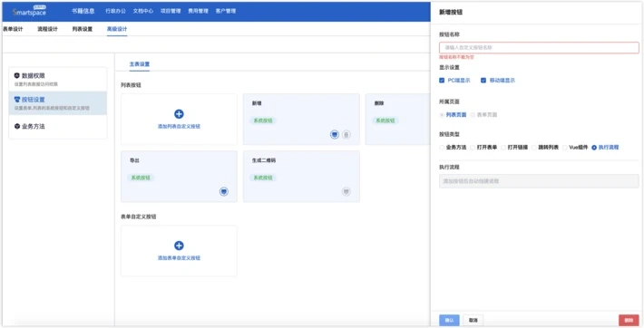The image size is (644, 328).
Task: Switch to the 表单设计 tab
Action: click(x=13, y=29)
